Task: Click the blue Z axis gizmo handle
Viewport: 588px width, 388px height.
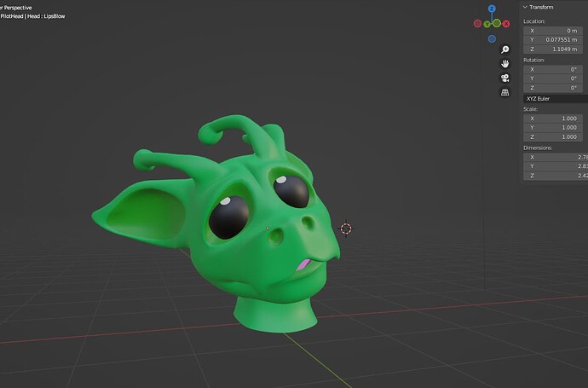Action: point(492,9)
